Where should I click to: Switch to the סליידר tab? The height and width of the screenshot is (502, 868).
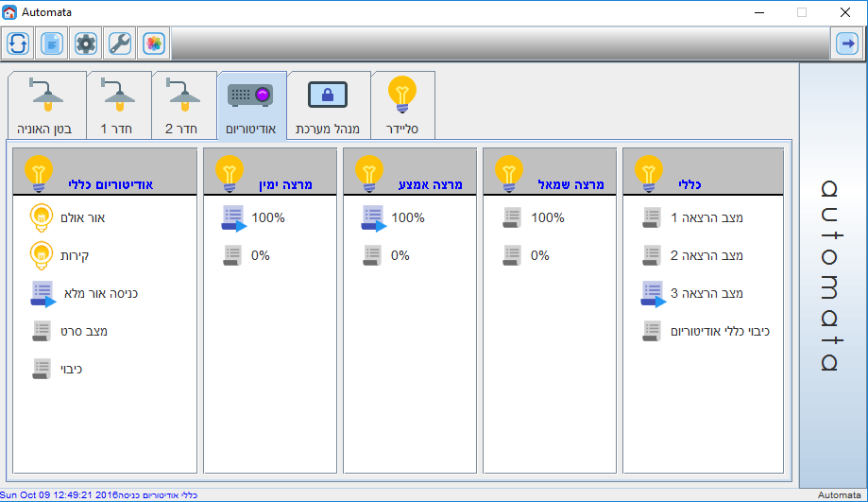pyautogui.click(x=403, y=106)
